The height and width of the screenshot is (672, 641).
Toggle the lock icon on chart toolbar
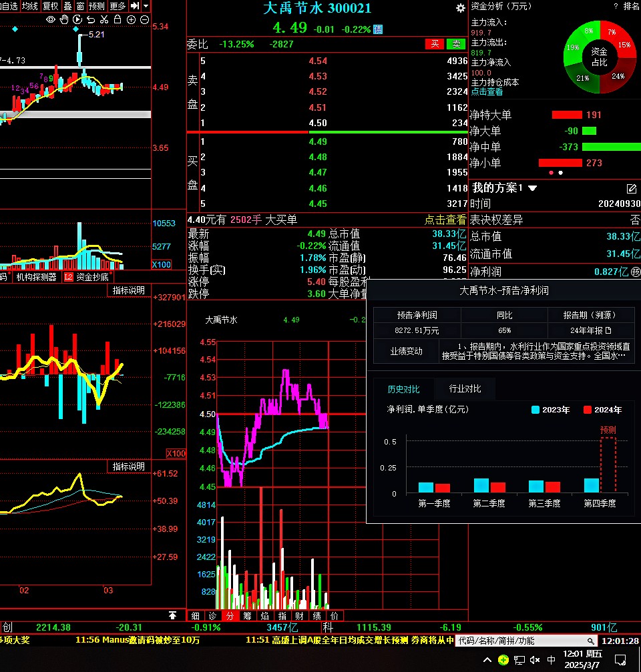[118, 19]
